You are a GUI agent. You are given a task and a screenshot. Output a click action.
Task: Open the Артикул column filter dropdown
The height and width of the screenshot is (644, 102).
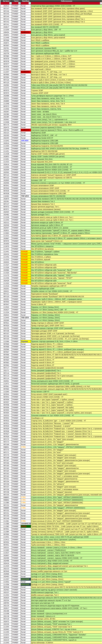point(10,3)
